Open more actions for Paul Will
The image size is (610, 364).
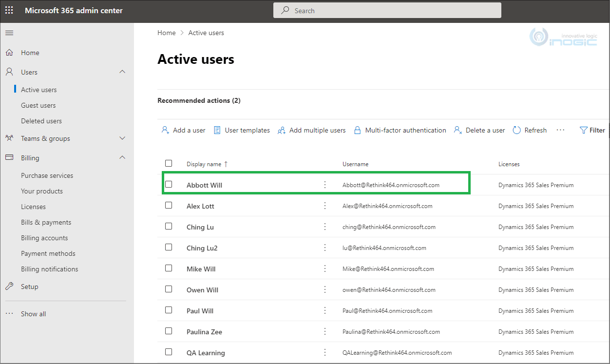(x=325, y=311)
